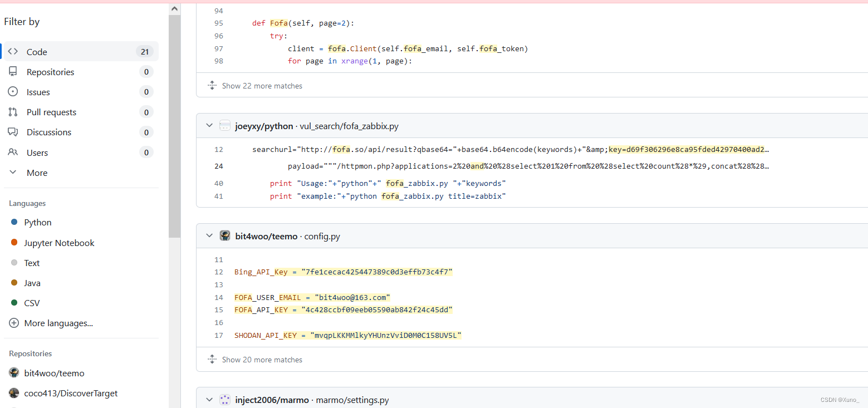Screen dimensions: 868x408
Task: Click line number 97 in first result
Action: tap(218, 48)
